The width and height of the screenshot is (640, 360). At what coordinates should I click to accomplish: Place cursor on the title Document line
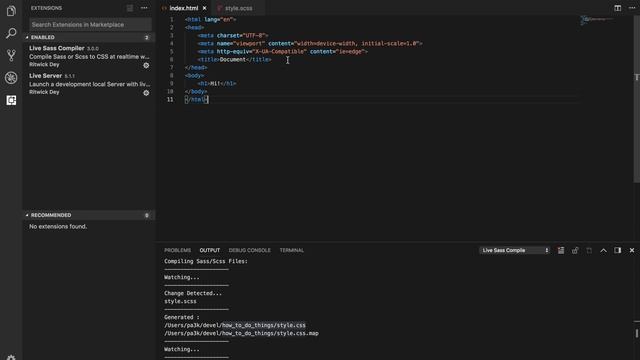[x=234, y=60]
